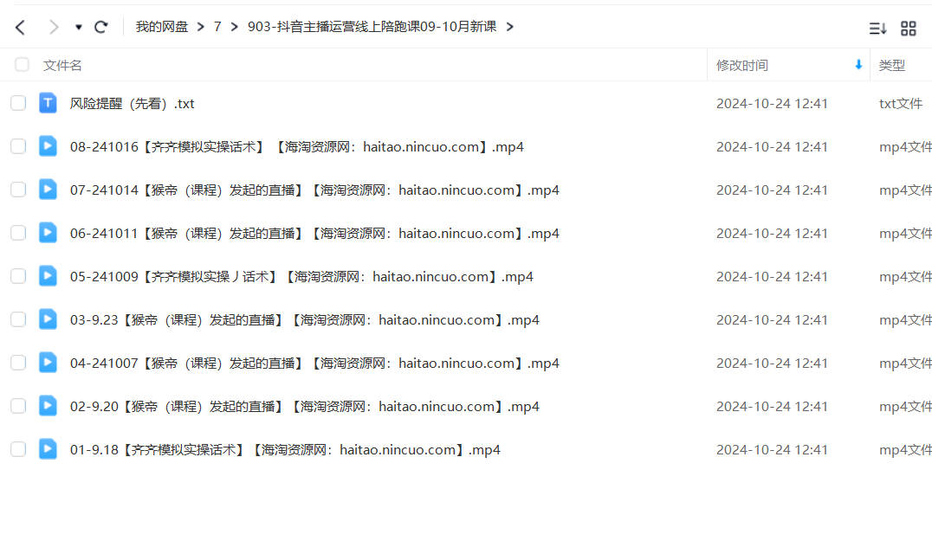Viewport: 932px width, 560px height.
Task: Click the modified time in the 01-9.18 row
Action: pyautogui.click(x=772, y=450)
